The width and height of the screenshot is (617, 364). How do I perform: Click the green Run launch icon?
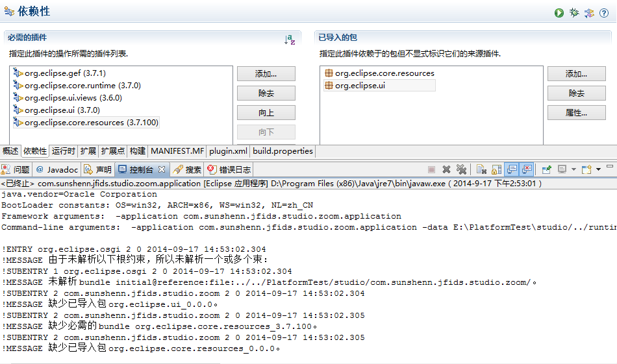(559, 12)
